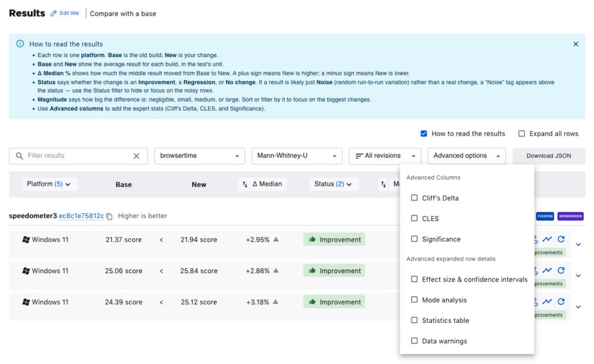
Task: Turn on the Data warnings checkbox
Action: tap(415, 340)
